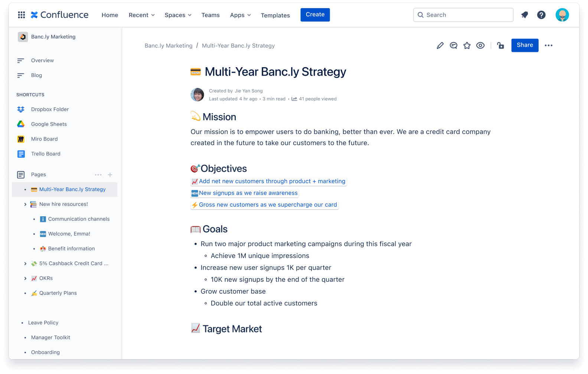Image resolution: width=588 pixels, height=374 pixels.
Task: Open 'New signups as we raise awareness' link
Action: click(x=245, y=193)
